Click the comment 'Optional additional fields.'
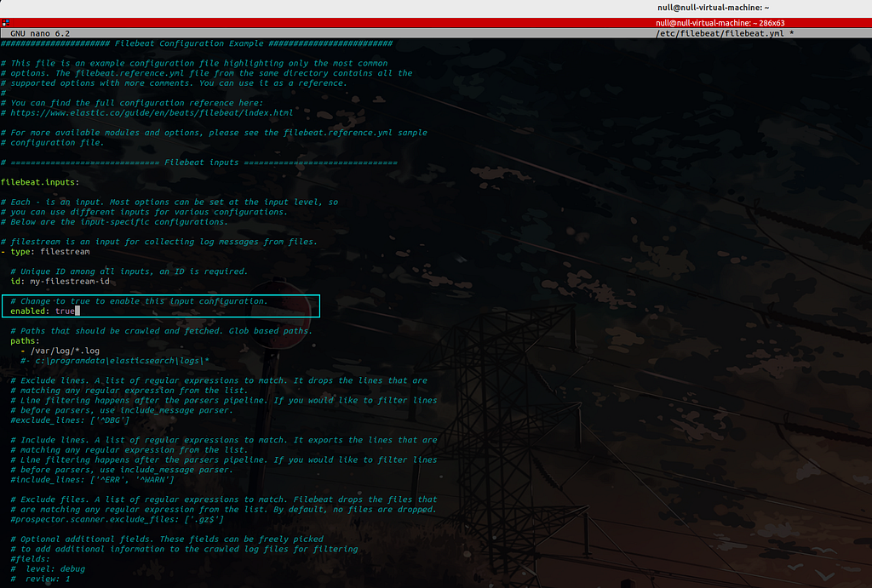 167,539
